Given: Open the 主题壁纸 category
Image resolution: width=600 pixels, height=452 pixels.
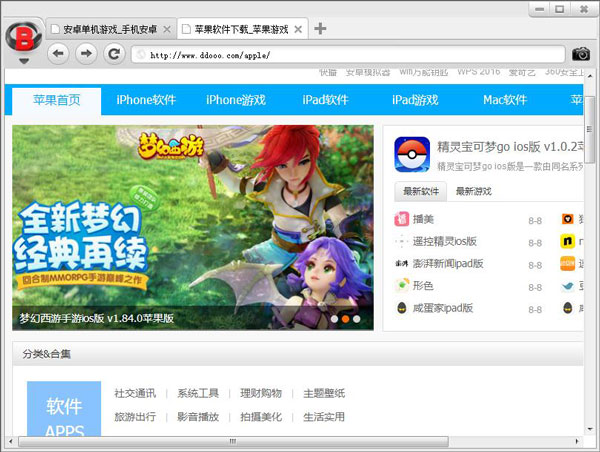Looking at the screenshot, I should pos(324,393).
